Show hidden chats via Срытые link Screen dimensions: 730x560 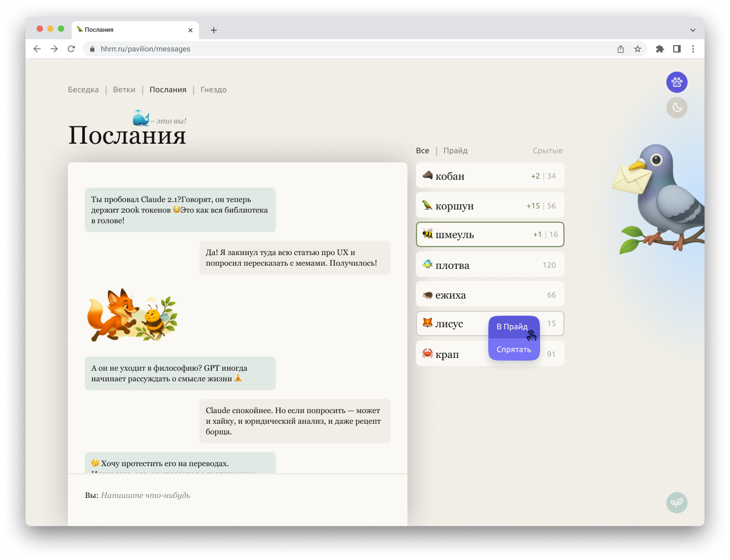547,151
